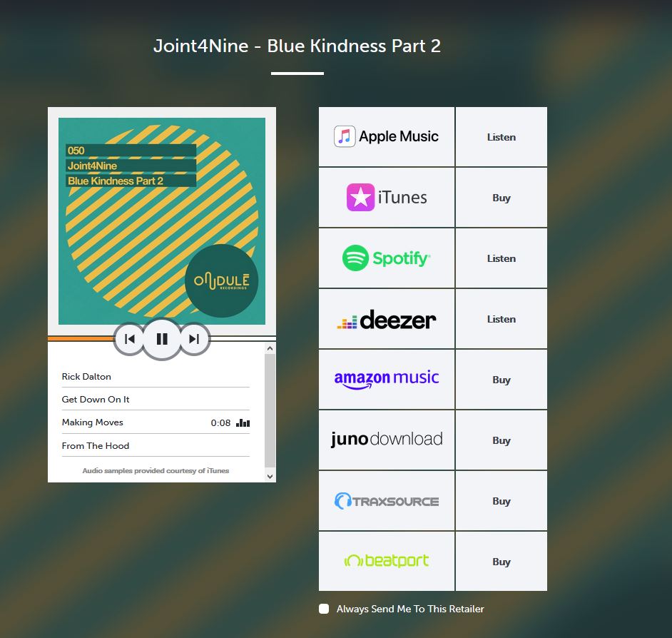The image size is (672, 638).
Task: Skip to the next track preview
Action: 194,339
